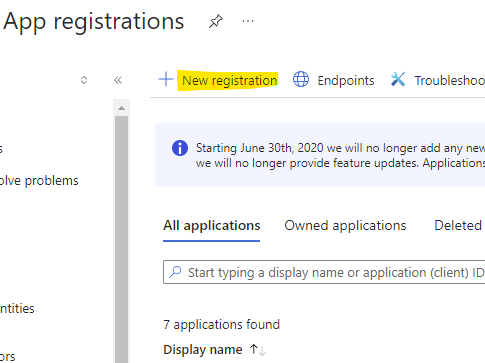The image size is (485, 363).
Task: Click New registration
Action: 229,80
